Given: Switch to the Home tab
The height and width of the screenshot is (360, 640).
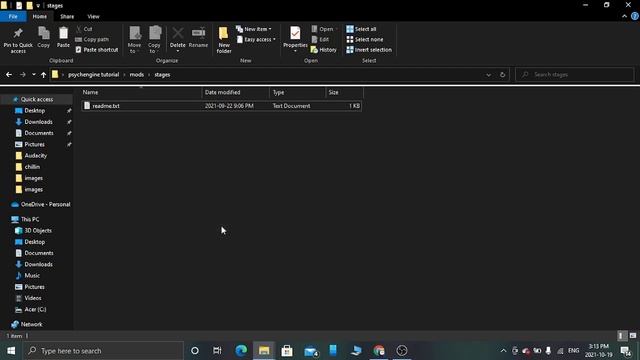Looking at the screenshot, I should [x=40, y=16].
